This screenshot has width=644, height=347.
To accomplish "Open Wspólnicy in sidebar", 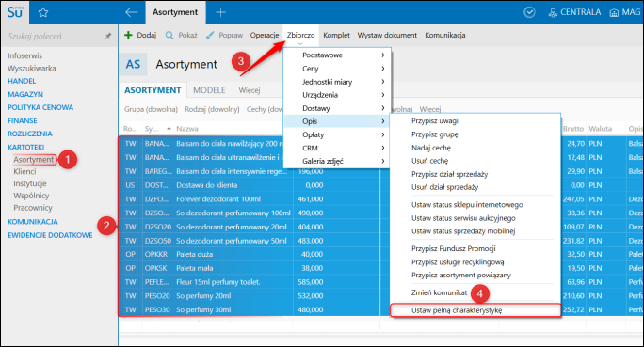I will (x=31, y=196).
